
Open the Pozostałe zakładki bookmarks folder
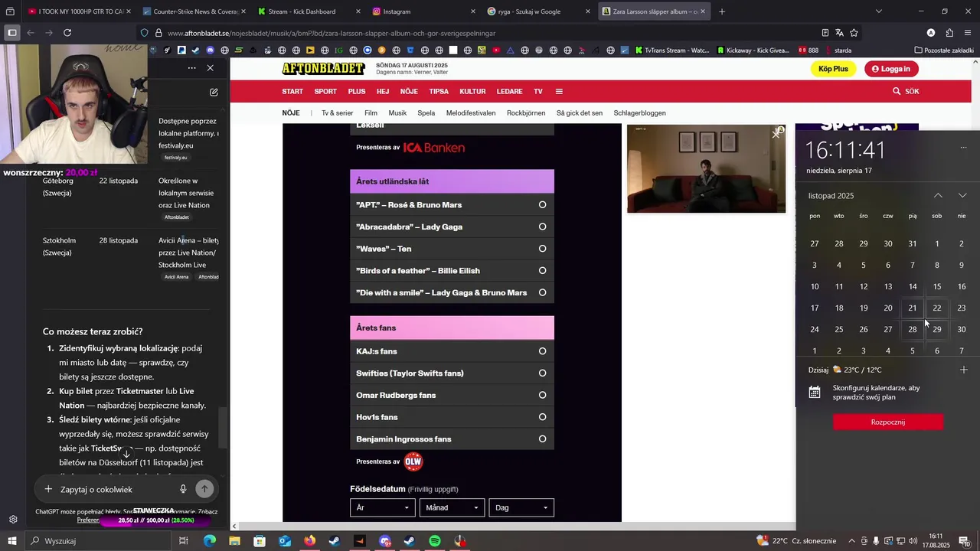(944, 51)
